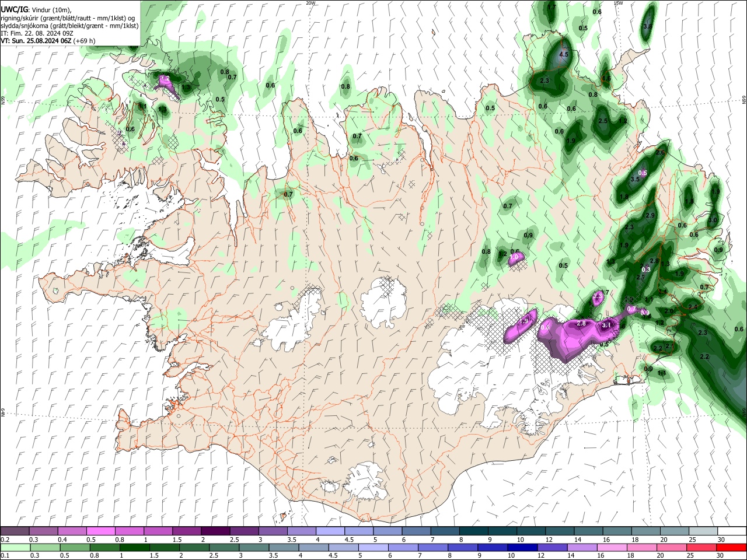
Task: Click the 2.4 value on the map
Action: 692,307
